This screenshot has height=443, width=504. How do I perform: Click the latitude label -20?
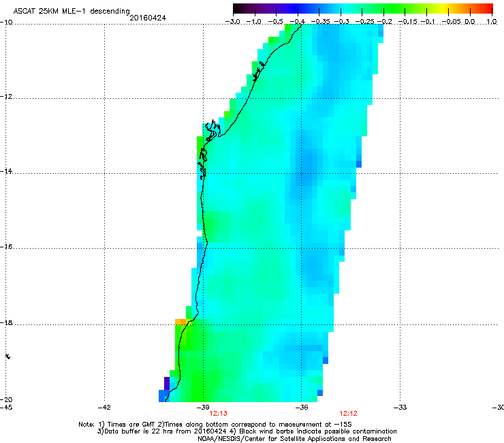(x=6, y=399)
